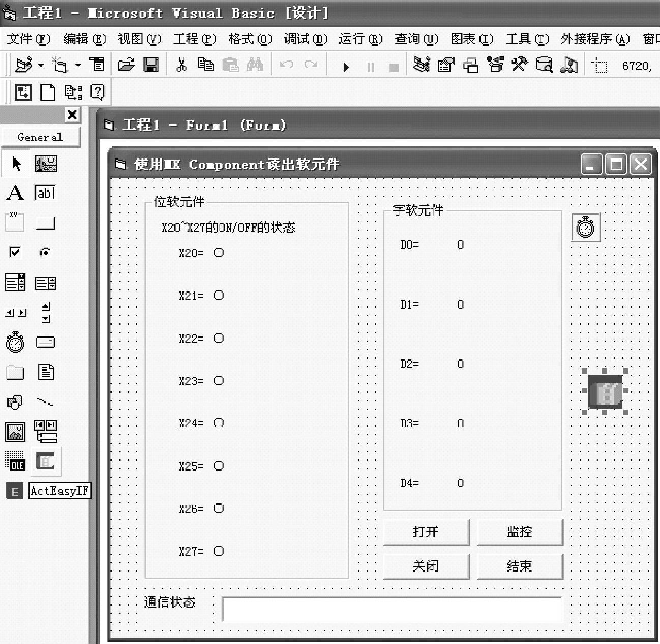Start the program with the Run triangle button

click(346, 67)
